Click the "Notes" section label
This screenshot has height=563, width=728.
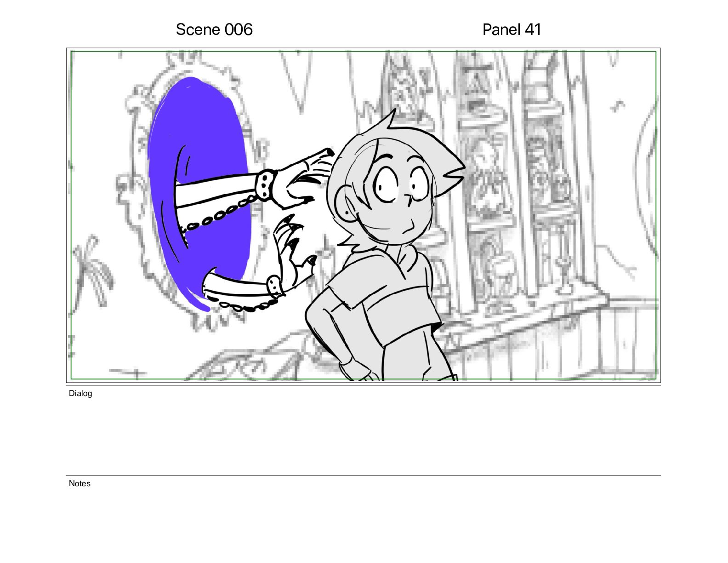coord(80,483)
